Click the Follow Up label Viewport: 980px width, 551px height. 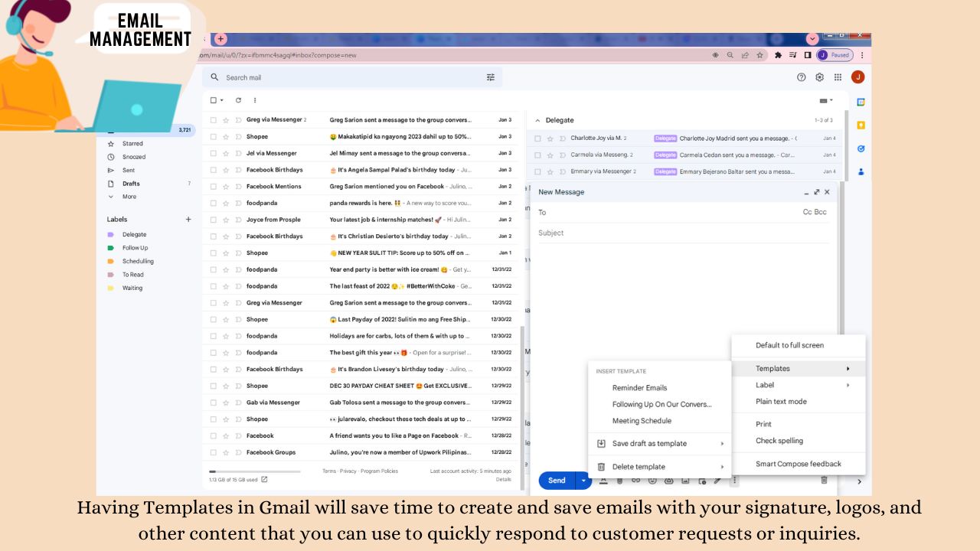(136, 248)
